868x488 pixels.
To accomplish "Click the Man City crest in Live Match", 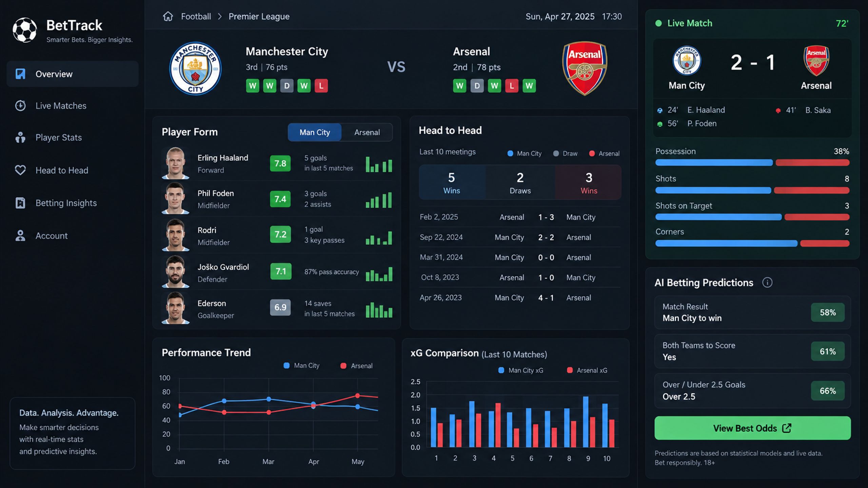I will tap(687, 61).
